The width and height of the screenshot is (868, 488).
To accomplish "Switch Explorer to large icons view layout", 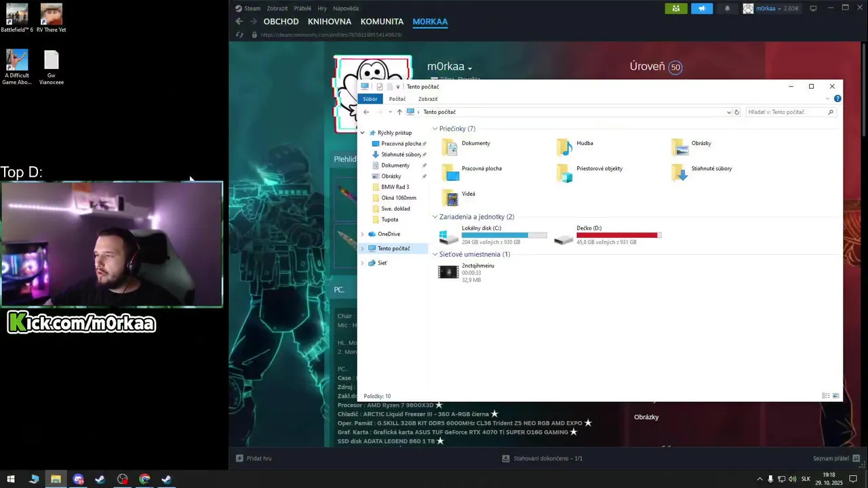I will point(835,396).
